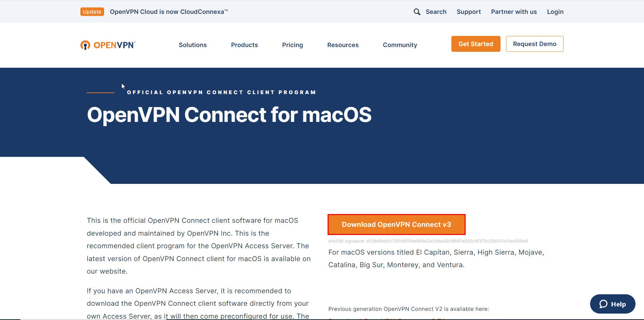Click the Request Demo button
The height and width of the screenshot is (320, 644).
[534, 44]
